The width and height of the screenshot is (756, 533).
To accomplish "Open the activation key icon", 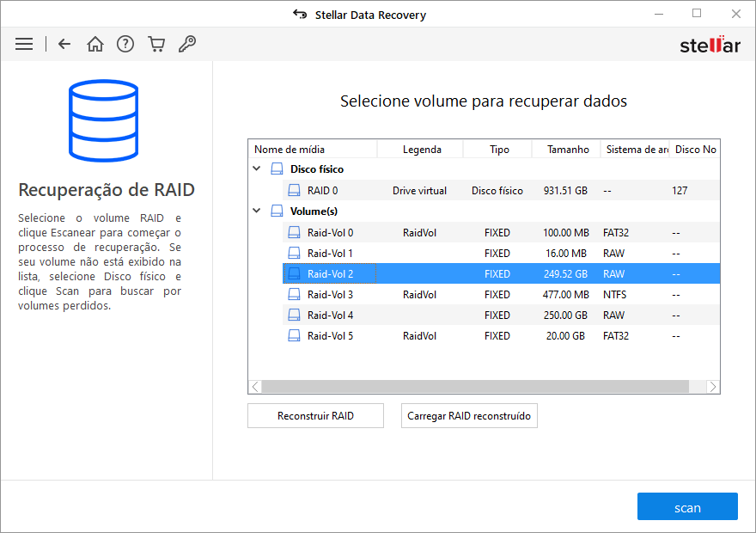I will (x=187, y=44).
